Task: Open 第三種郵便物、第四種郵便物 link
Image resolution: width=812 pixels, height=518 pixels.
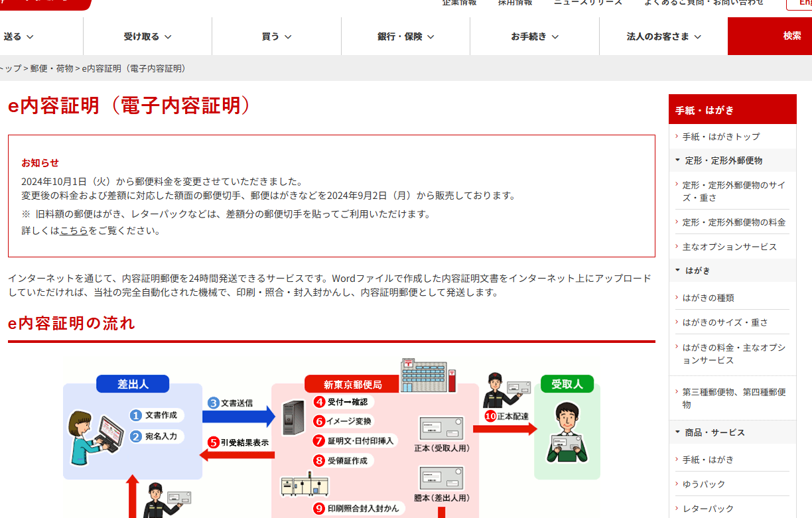Action: click(732, 398)
